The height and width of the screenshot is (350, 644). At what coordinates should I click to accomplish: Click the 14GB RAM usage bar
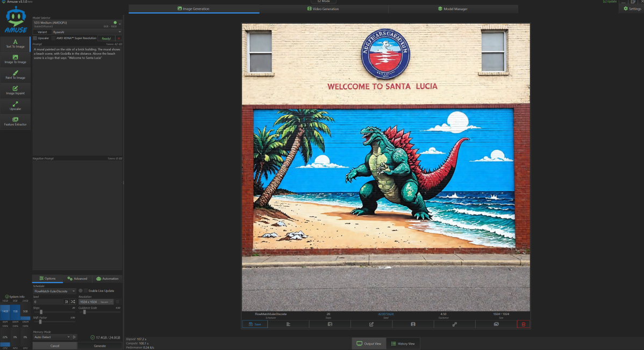point(5,311)
